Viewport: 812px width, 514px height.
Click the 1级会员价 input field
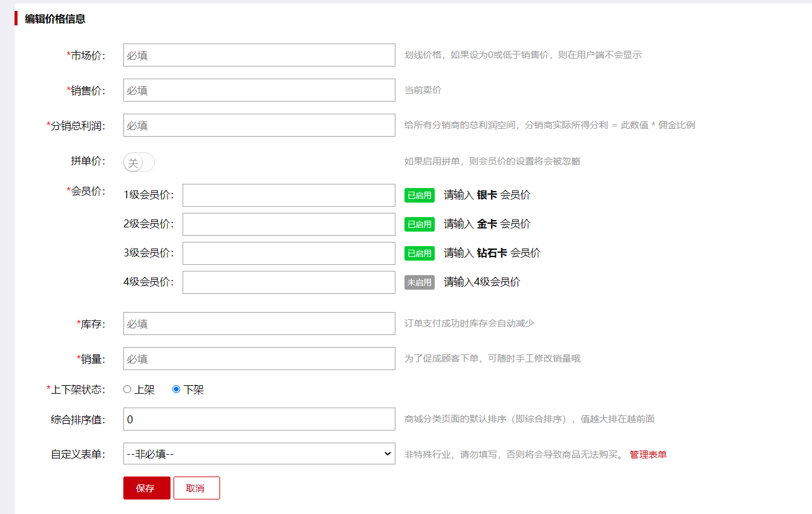288,195
